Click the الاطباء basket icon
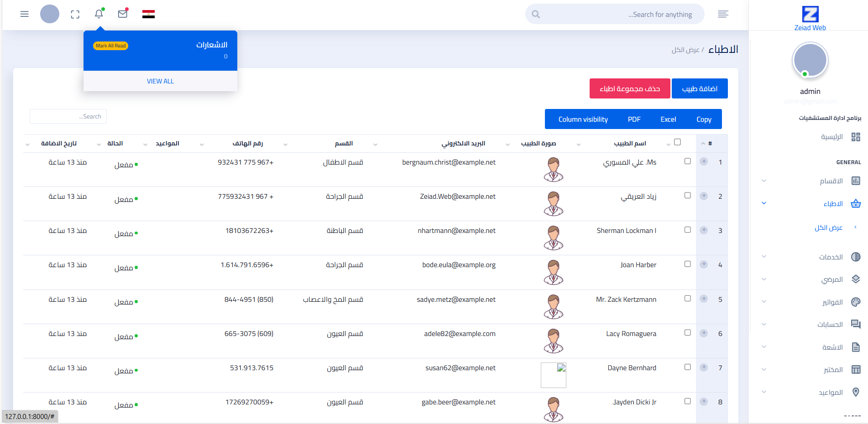Viewport: 868px width, 424px height. coord(856,204)
